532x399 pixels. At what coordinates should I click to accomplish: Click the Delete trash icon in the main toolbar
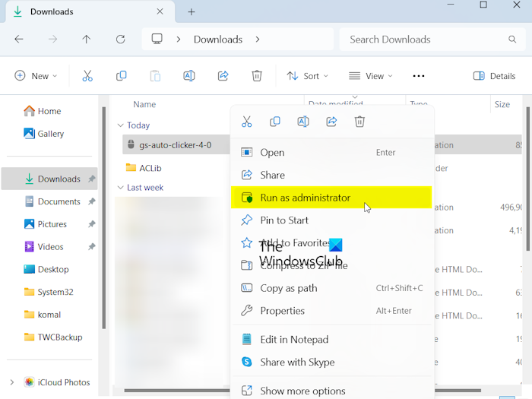point(257,76)
